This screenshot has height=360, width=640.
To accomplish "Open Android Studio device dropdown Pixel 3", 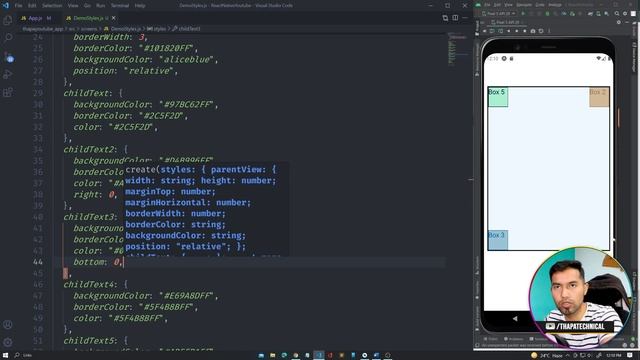I will pos(499,13).
